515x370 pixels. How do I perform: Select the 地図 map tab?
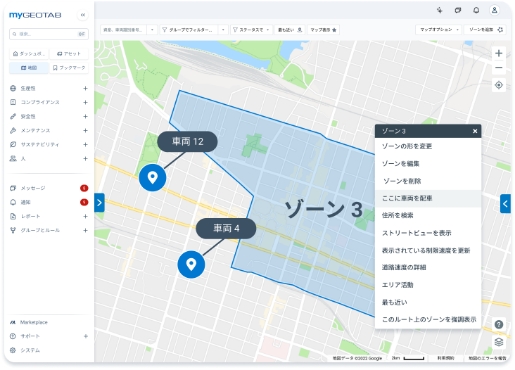coord(29,68)
